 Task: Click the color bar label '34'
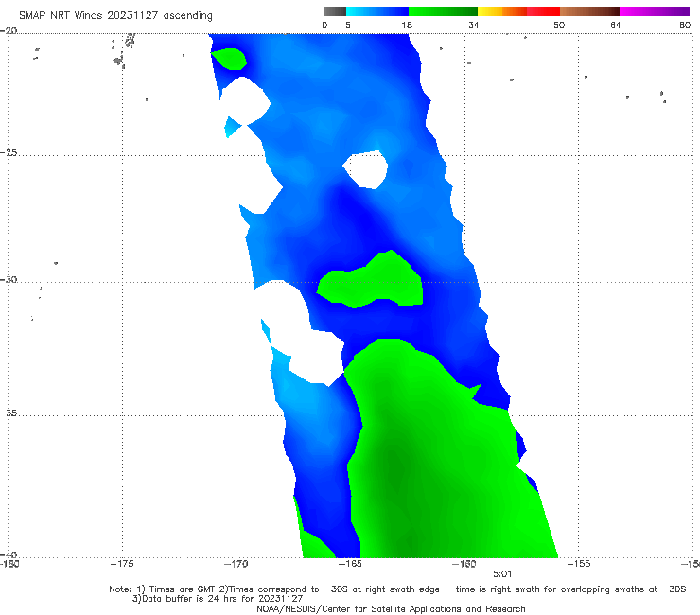tap(474, 25)
